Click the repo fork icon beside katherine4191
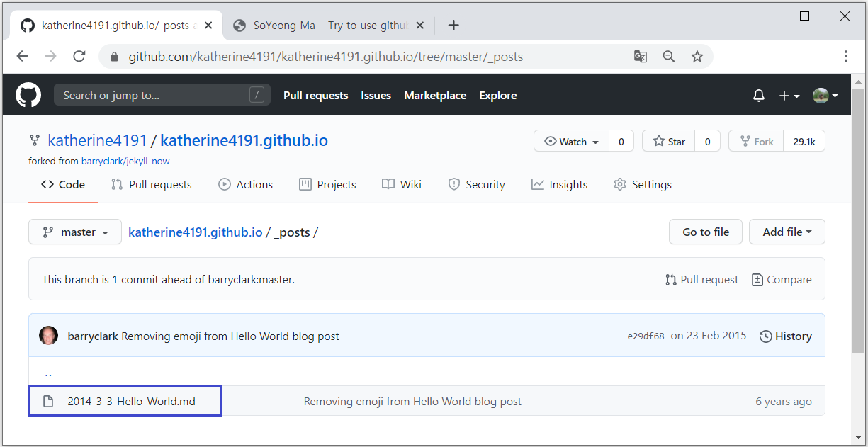868x447 pixels. (x=34, y=141)
